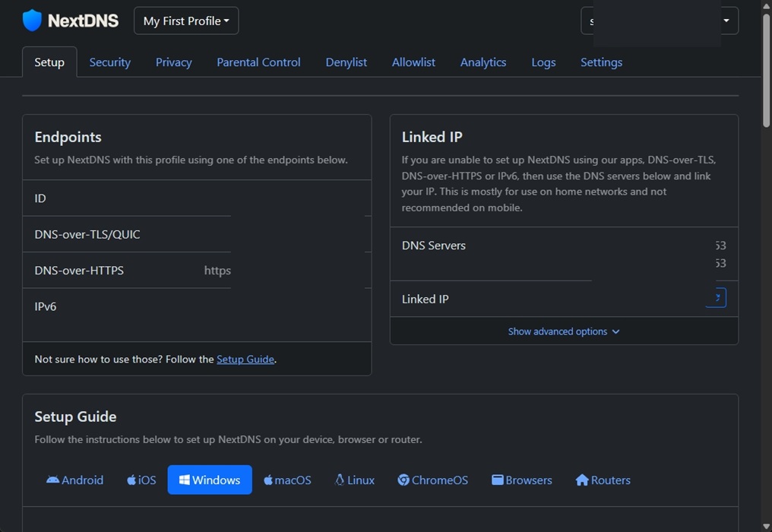Go to the Parental Control tab

(x=258, y=62)
